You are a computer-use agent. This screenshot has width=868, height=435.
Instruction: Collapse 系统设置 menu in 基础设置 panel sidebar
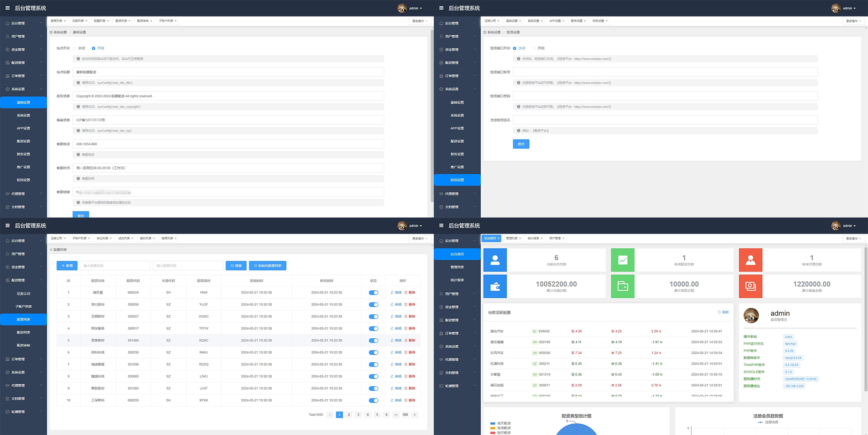[x=23, y=89]
